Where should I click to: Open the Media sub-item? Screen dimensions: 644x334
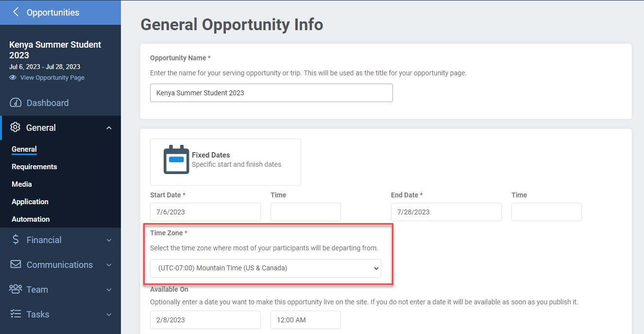pos(22,184)
